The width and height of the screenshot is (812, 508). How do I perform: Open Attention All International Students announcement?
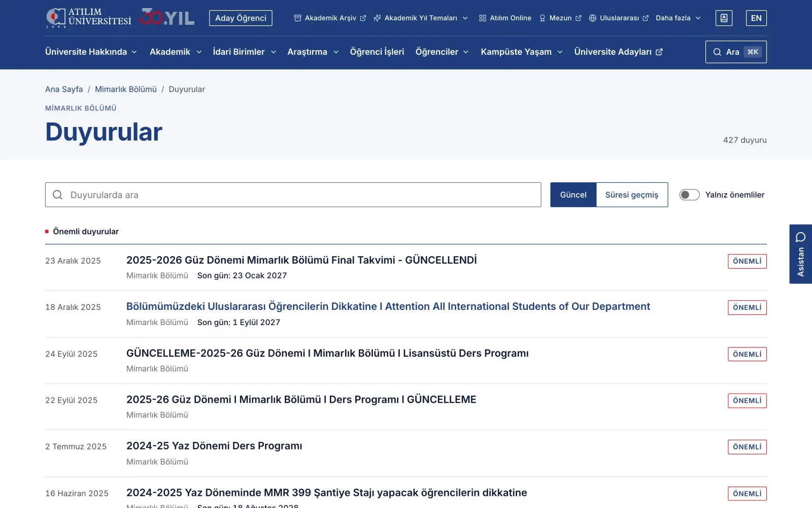pos(388,307)
